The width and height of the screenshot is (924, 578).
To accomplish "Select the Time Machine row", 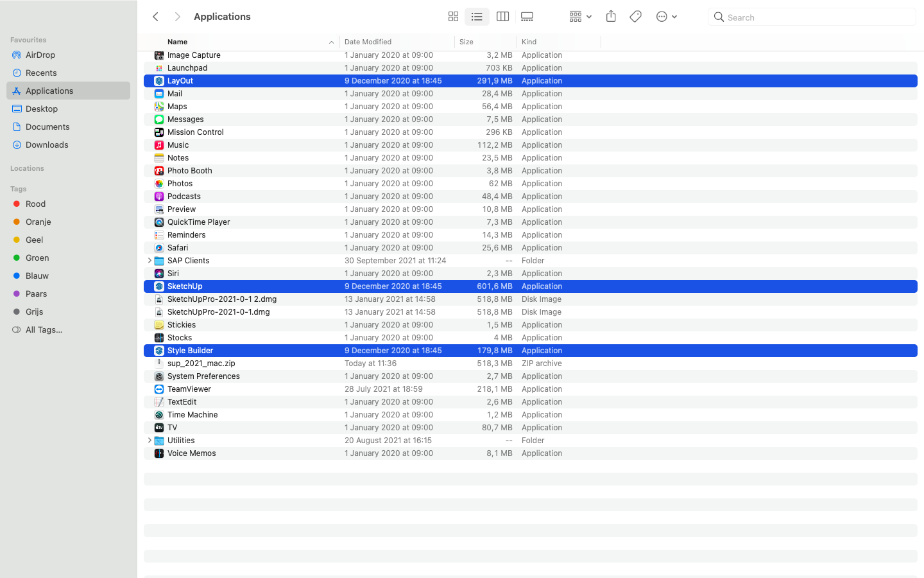I will coord(531,415).
